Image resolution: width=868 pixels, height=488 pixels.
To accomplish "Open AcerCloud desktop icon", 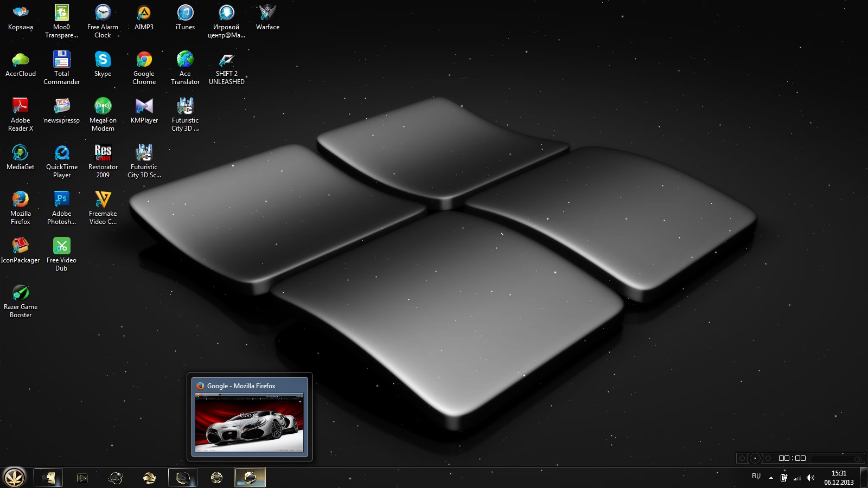I will 21,64.
